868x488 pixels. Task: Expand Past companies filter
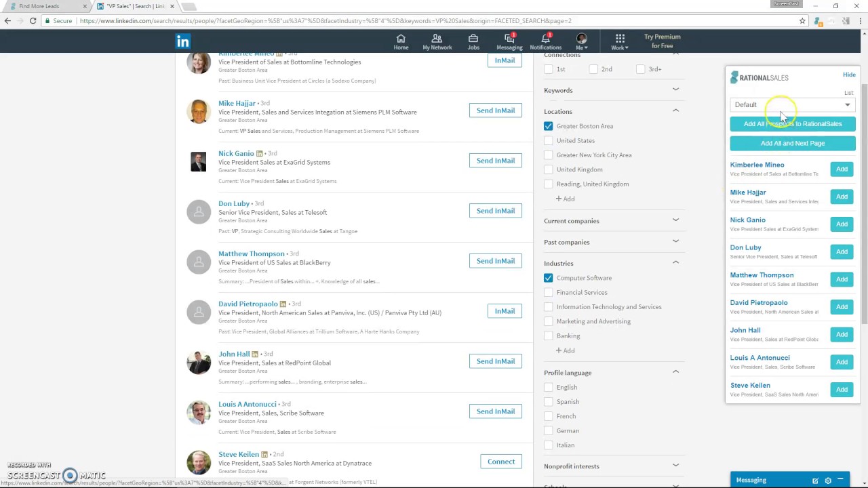tap(675, 241)
